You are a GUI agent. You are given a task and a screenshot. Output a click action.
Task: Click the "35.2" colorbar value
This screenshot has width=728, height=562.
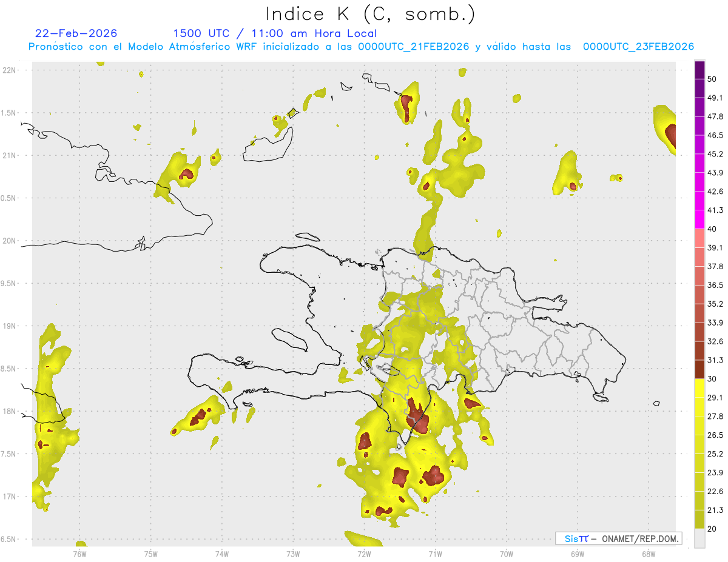(x=715, y=304)
